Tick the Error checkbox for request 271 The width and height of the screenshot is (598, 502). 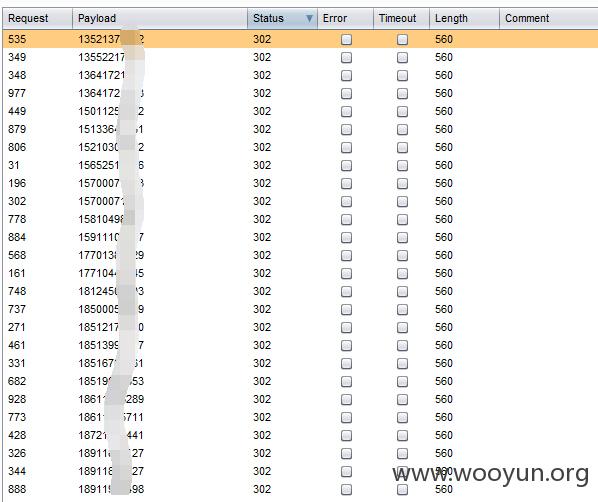coord(346,327)
